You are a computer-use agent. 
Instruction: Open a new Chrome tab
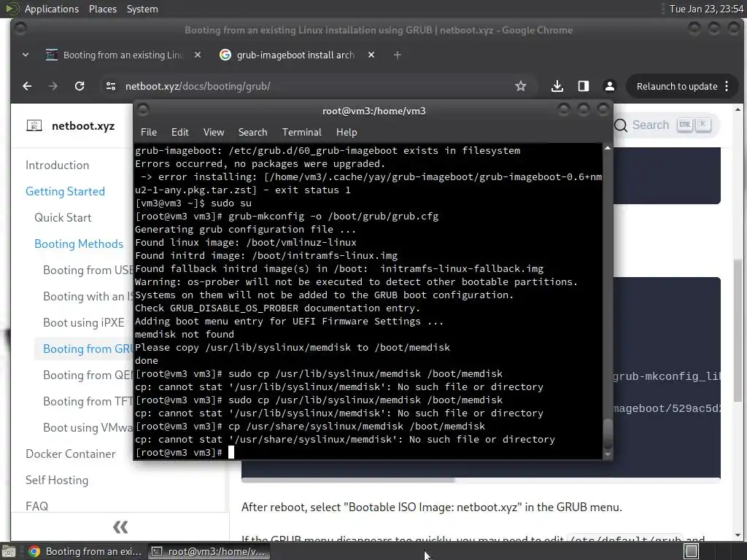pyautogui.click(x=398, y=55)
